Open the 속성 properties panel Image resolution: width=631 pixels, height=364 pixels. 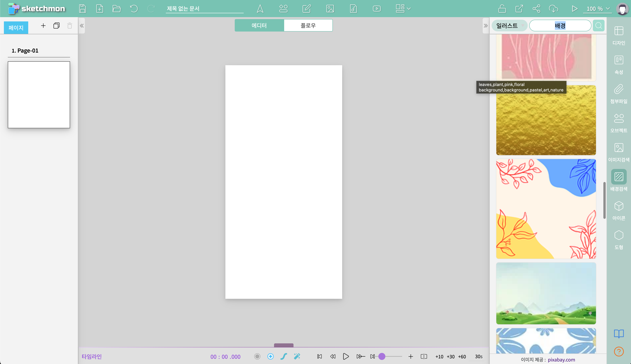619,65
